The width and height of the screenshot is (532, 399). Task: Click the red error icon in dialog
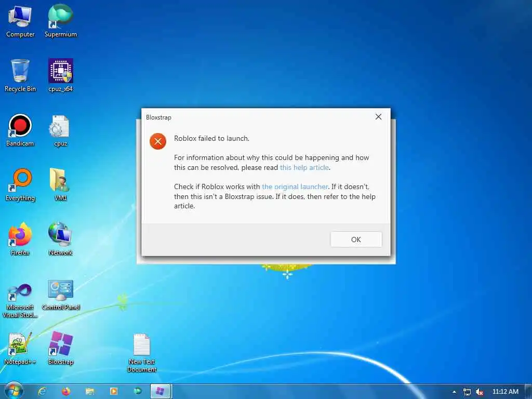[158, 141]
